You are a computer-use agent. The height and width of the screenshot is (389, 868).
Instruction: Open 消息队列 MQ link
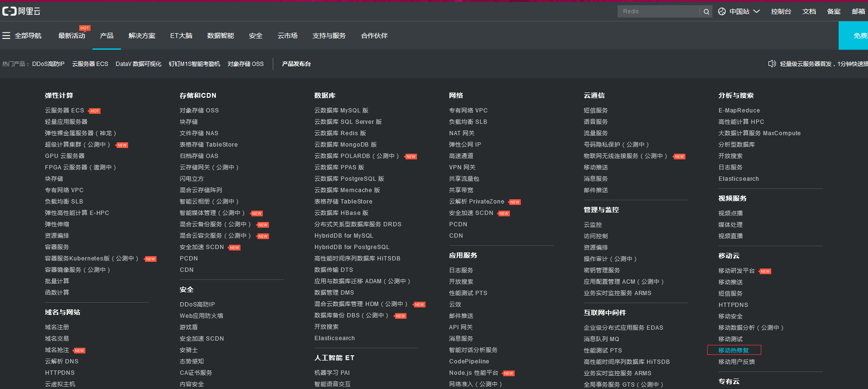601,339
